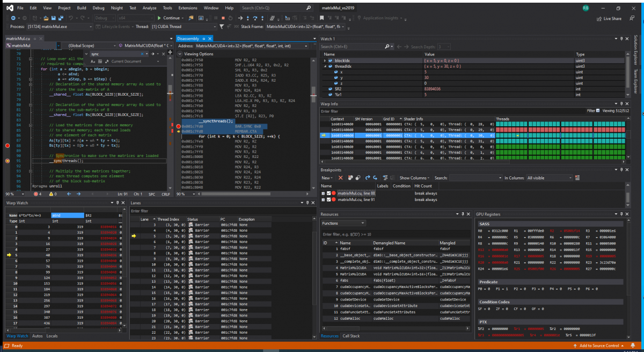Expand the matrixMul.cu line 88 breakpoint row
Screen dimensions: 644x352
click(x=323, y=193)
